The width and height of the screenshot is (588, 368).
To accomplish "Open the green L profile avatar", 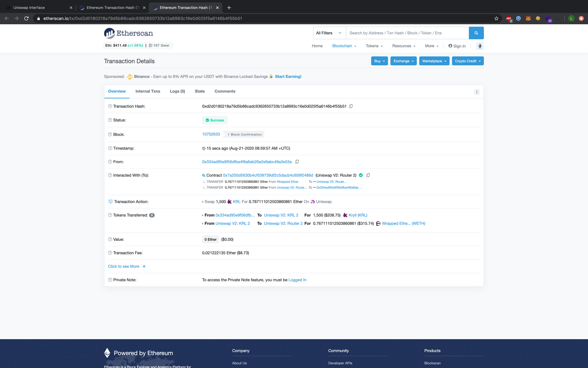I will pyautogui.click(x=571, y=18).
